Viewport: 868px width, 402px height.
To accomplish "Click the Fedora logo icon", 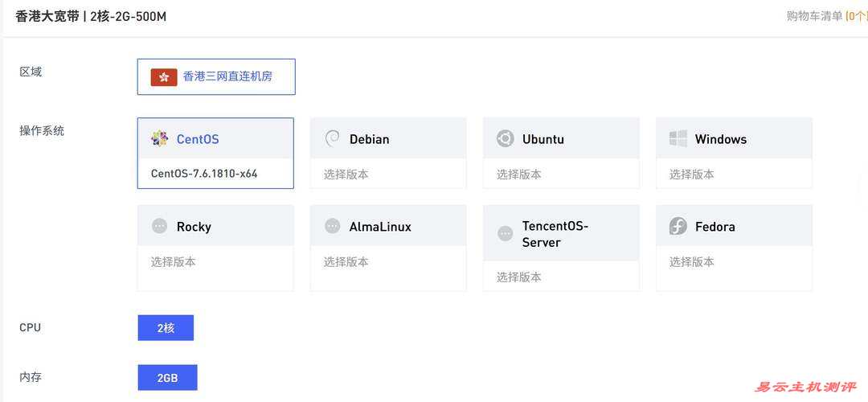I will (x=678, y=226).
